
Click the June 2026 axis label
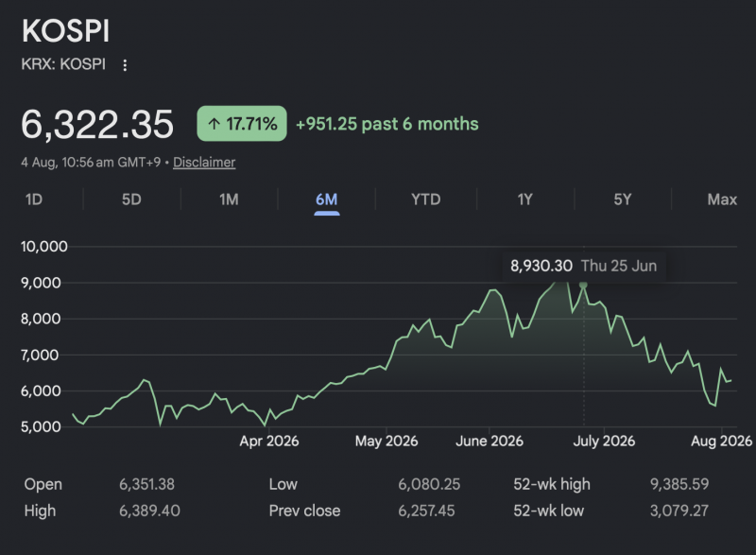[x=490, y=442]
